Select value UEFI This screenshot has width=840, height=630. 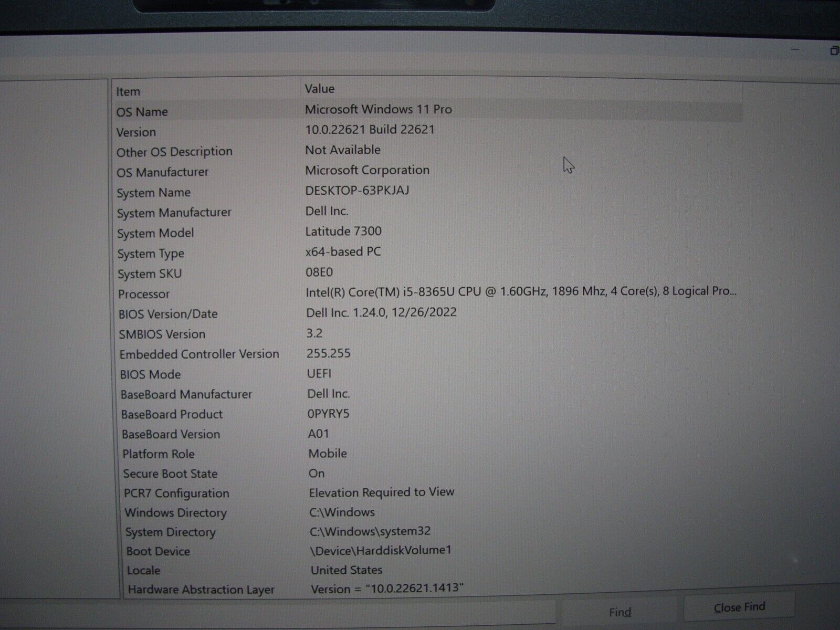[319, 373]
